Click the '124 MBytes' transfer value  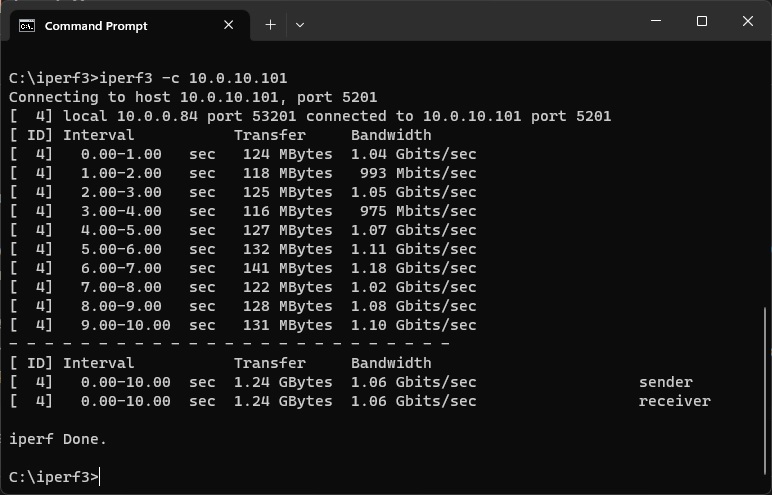point(288,154)
